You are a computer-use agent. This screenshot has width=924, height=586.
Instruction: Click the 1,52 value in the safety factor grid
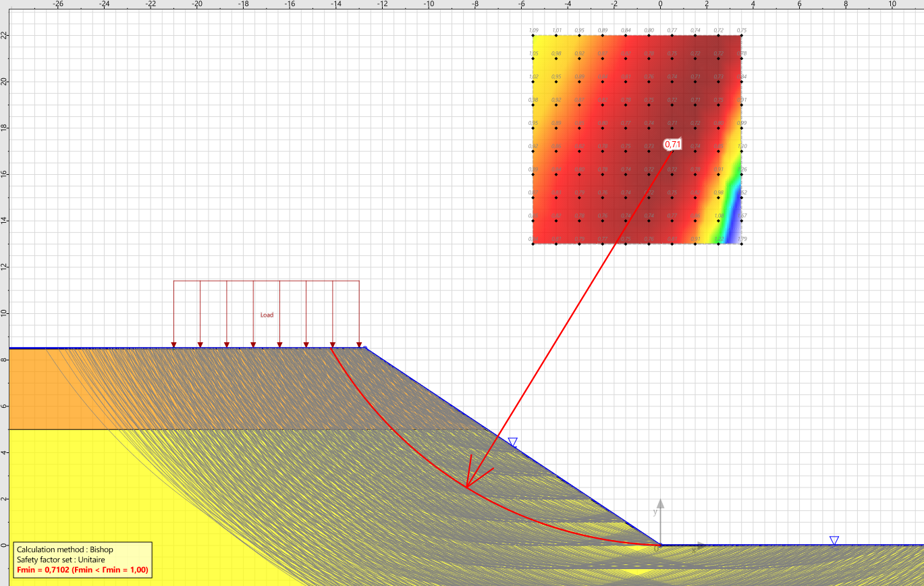tap(742, 192)
